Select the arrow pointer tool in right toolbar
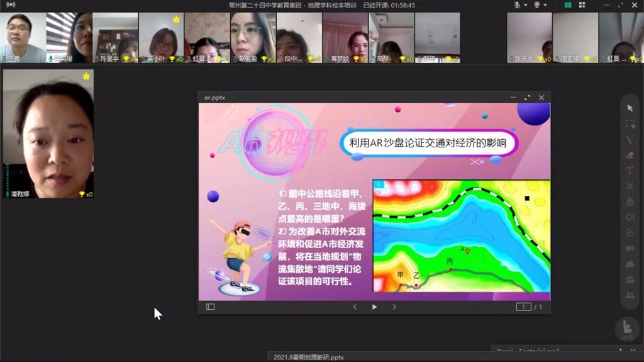The width and height of the screenshot is (644, 362). [x=630, y=108]
